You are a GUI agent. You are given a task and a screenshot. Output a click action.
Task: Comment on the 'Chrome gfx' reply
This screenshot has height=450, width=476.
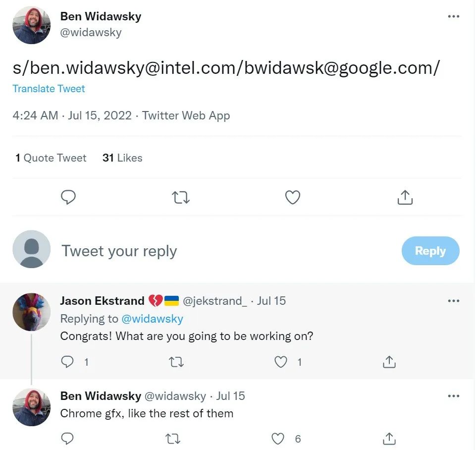pyautogui.click(x=67, y=439)
